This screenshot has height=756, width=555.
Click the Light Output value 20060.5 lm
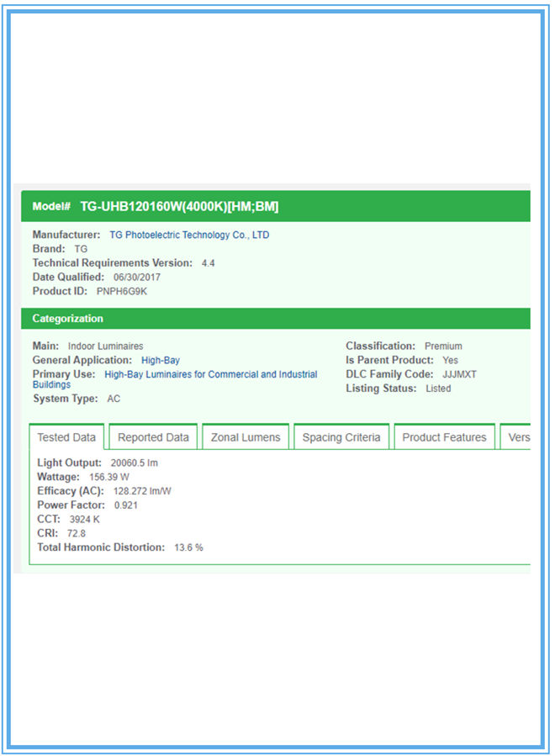point(135,463)
